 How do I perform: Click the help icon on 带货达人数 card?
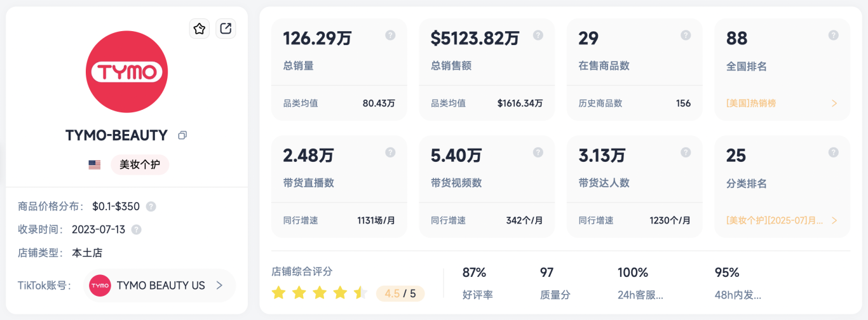[686, 152]
